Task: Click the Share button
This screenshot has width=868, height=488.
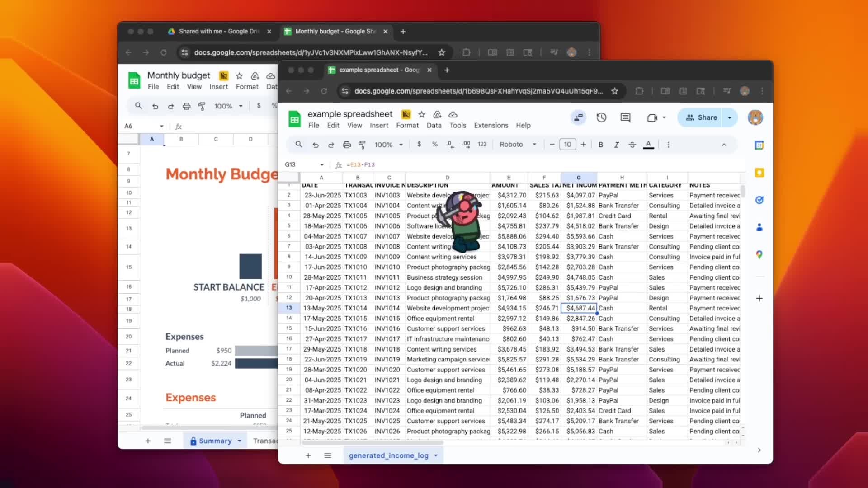Action: (701, 117)
